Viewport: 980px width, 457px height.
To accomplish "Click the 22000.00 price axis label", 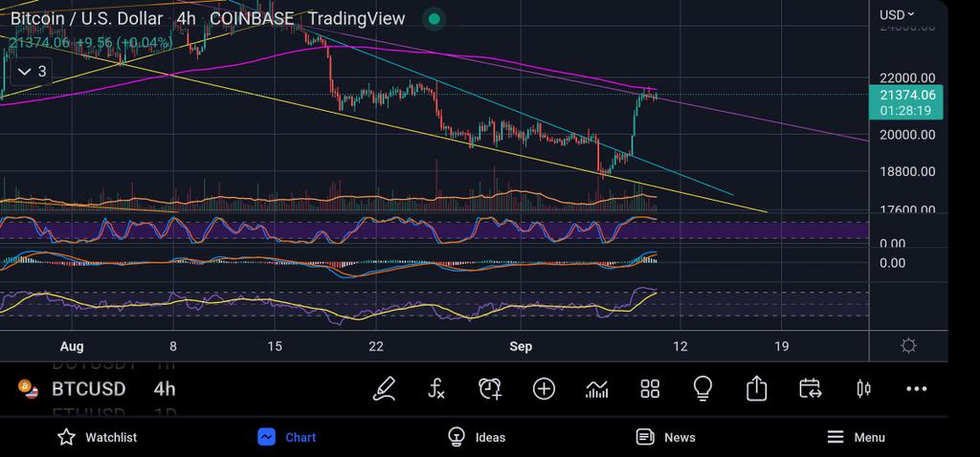I will [x=907, y=78].
